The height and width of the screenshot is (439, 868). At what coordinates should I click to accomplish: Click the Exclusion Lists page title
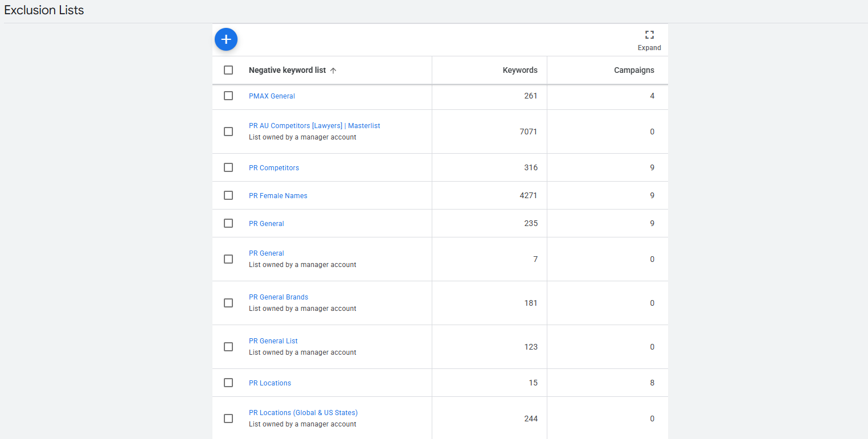[44, 10]
